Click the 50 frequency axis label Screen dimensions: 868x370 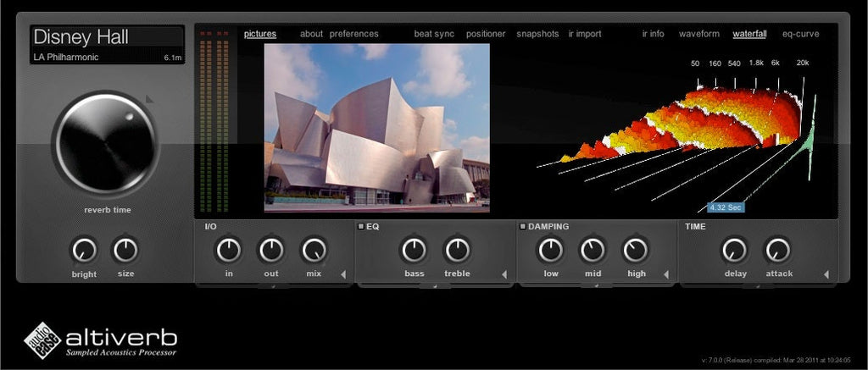695,64
